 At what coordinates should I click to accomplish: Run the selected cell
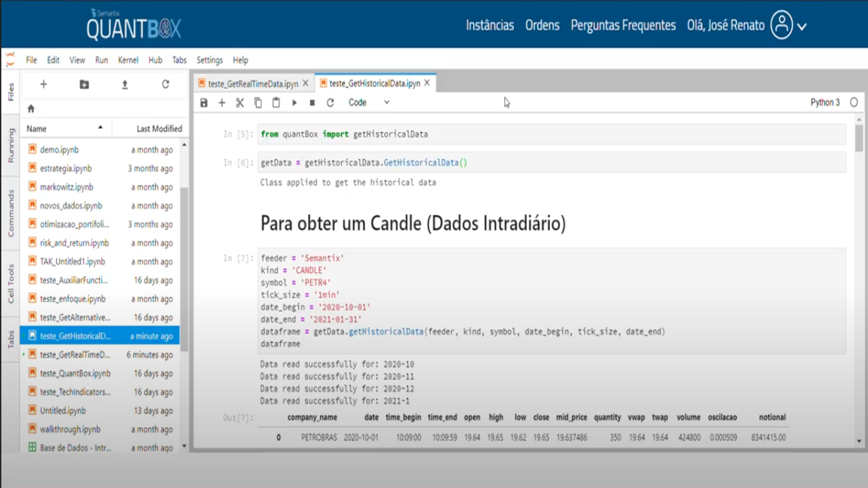point(294,103)
